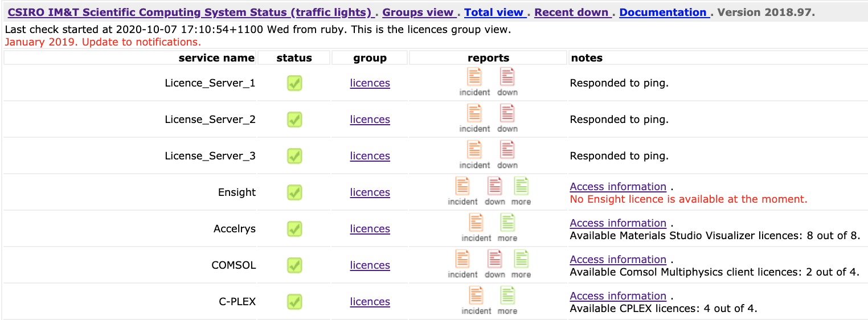Click the 'reports' column header
Screen dimensions: 868x320
489,58
